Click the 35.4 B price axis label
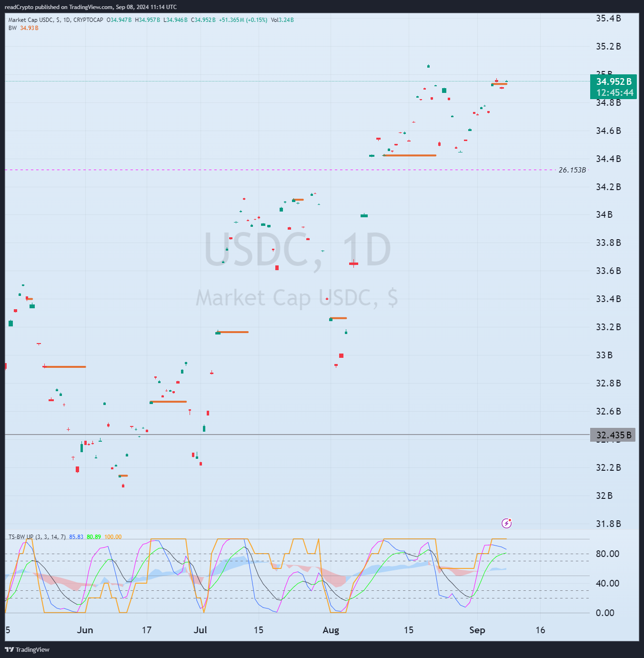Image resolution: width=644 pixels, height=658 pixels. (x=608, y=19)
